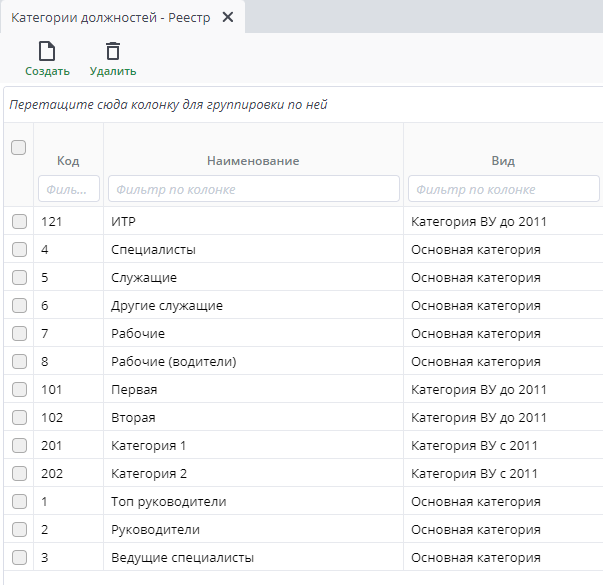Click the Удалить label

coord(113,71)
